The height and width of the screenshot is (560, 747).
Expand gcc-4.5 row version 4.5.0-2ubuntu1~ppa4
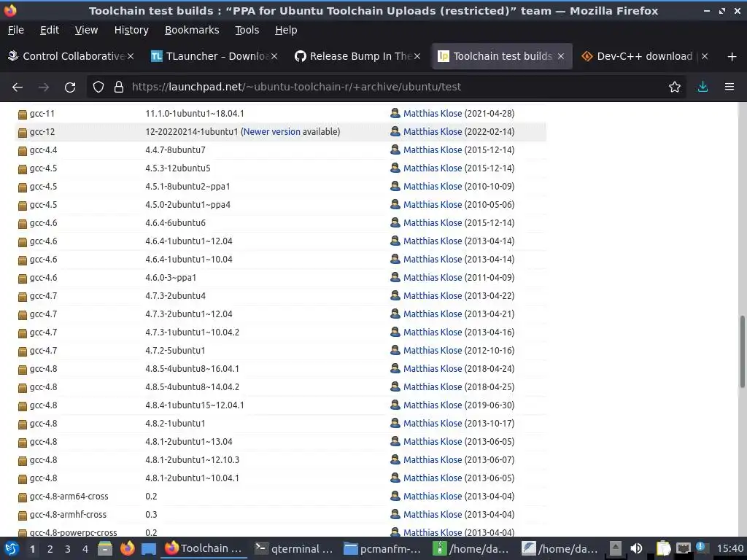tap(281, 205)
